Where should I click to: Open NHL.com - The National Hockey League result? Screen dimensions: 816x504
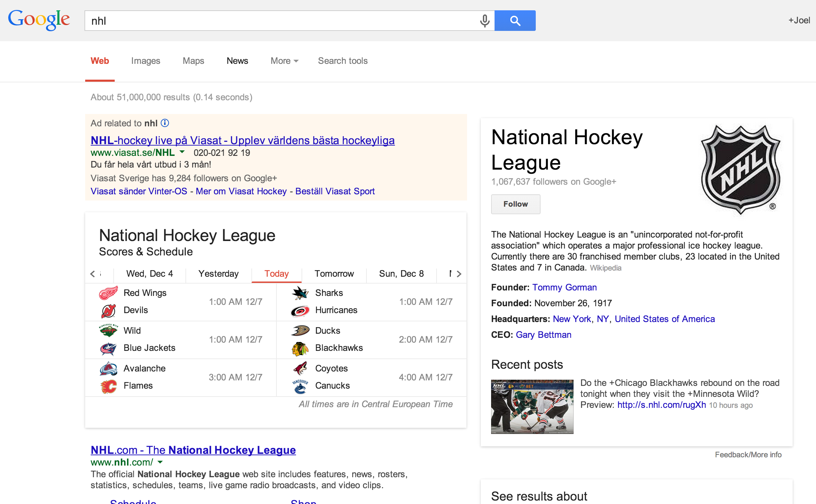tap(193, 450)
